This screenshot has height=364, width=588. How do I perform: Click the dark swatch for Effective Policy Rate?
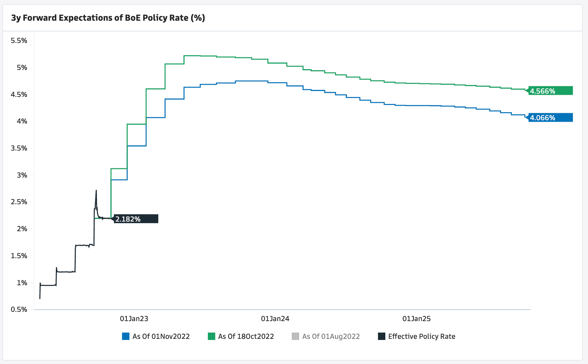pos(382,336)
